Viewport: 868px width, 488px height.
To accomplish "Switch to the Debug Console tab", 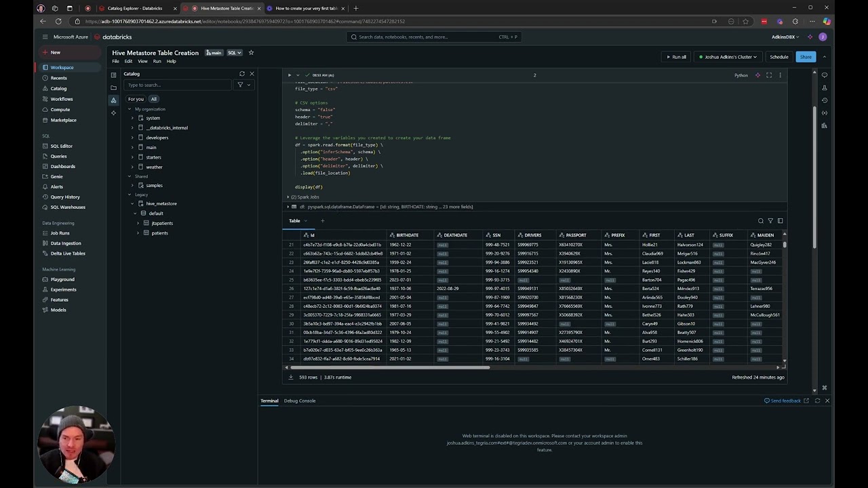I will (x=300, y=401).
